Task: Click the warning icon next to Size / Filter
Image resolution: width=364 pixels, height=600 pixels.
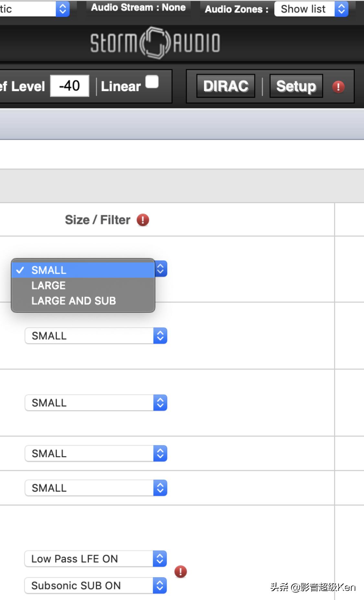Action: pos(143,220)
